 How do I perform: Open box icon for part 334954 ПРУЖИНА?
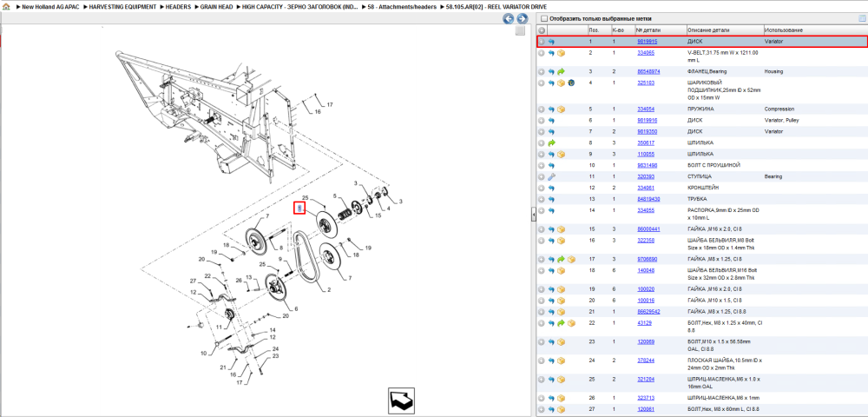pyautogui.click(x=561, y=109)
